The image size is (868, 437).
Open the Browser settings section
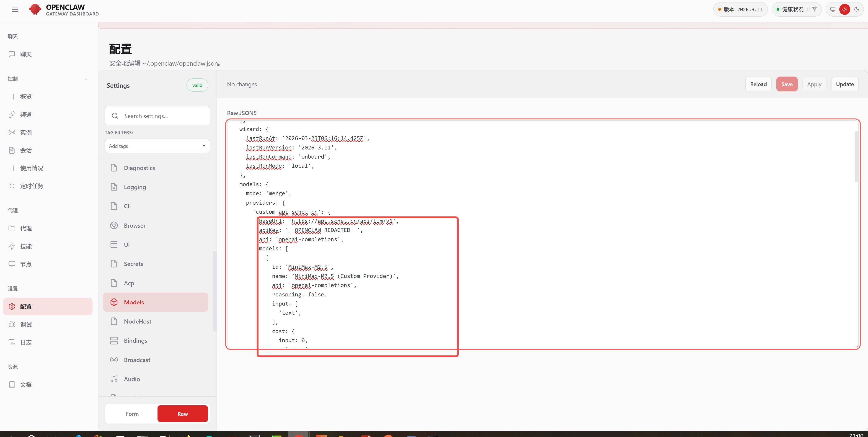(x=134, y=225)
